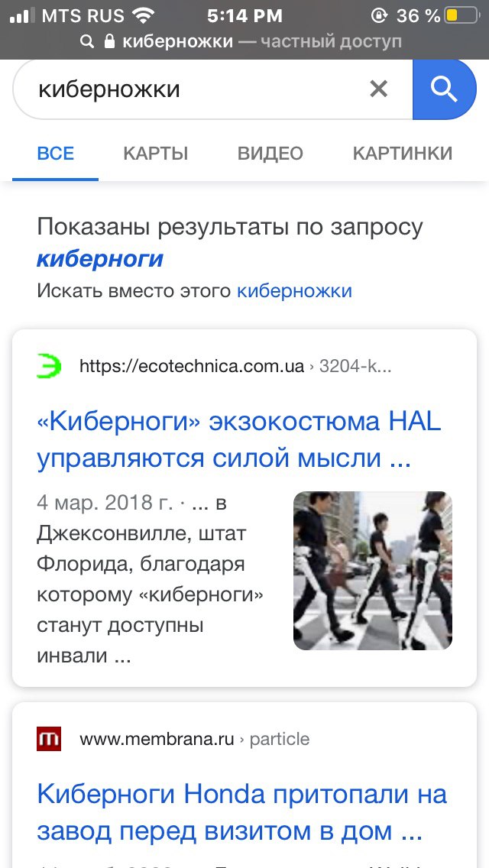489x868 pixels.
Task: Switch to the КАРТЫ tab
Action: click(x=156, y=154)
